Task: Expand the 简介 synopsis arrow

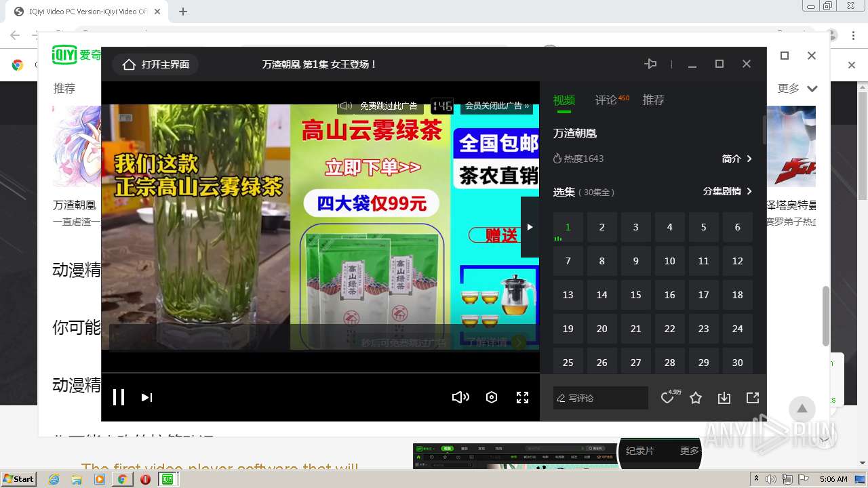Action: [x=737, y=159]
